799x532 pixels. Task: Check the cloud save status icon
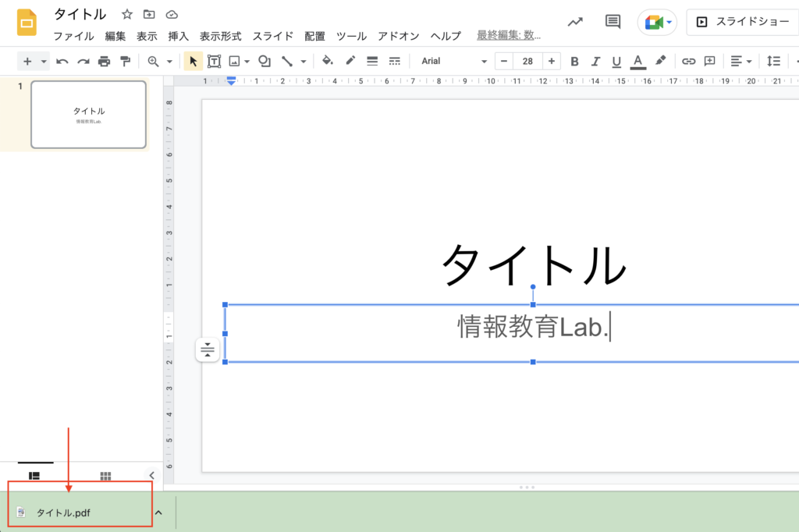[x=172, y=14]
